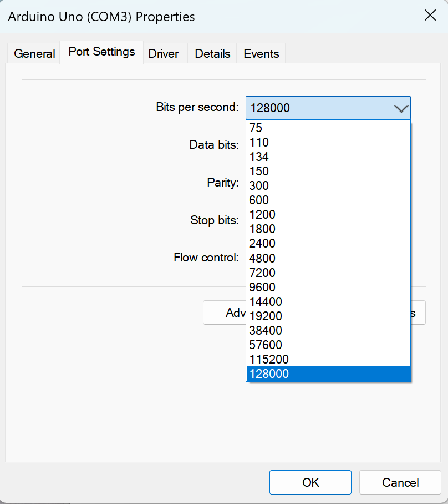
Task: Select 9600 baud rate option
Action: click(262, 287)
